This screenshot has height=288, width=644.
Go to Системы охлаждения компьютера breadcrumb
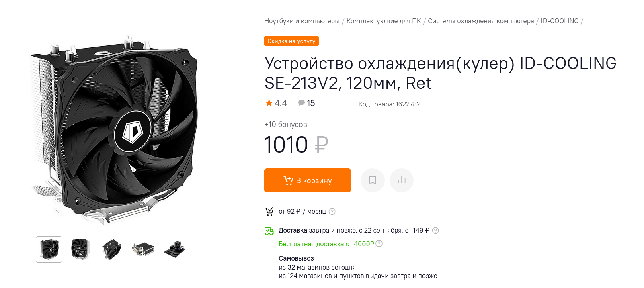pos(481,21)
